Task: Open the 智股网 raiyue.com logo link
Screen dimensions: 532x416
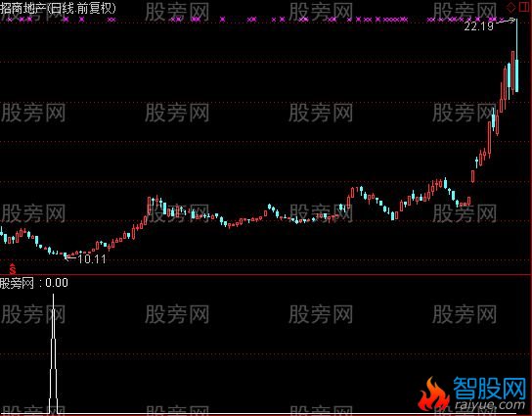Action: [473, 393]
